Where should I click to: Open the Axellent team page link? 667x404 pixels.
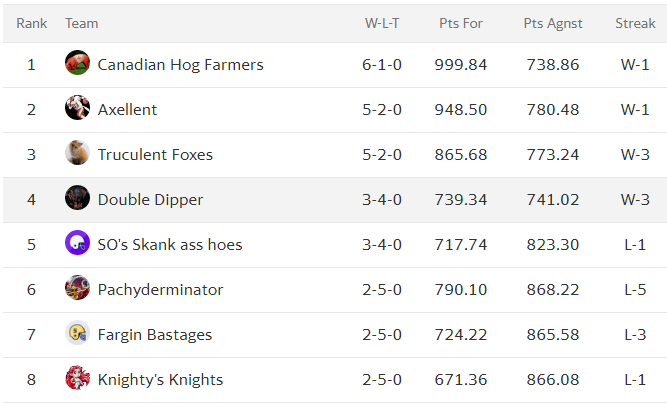point(127,110)
